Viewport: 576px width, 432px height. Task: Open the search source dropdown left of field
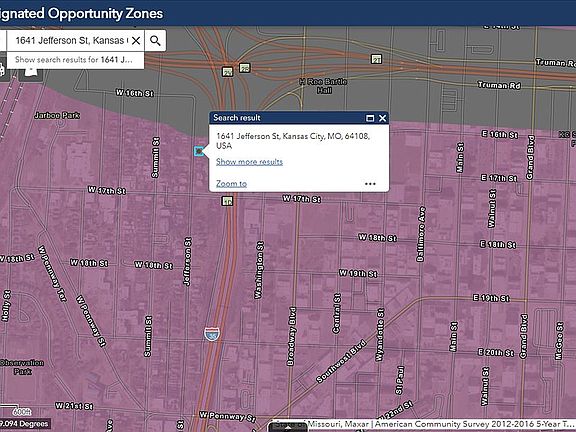[x=3, y=40]
